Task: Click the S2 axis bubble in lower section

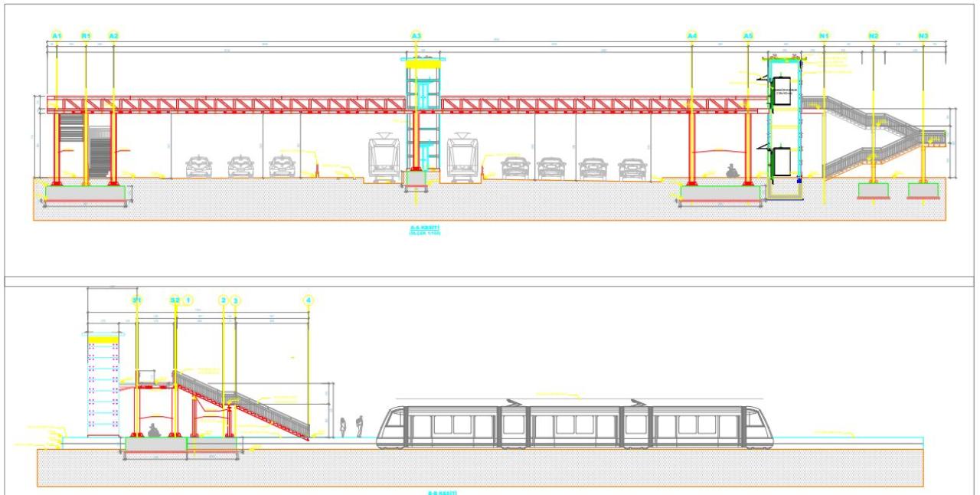Action: click(x=175, y=300)
